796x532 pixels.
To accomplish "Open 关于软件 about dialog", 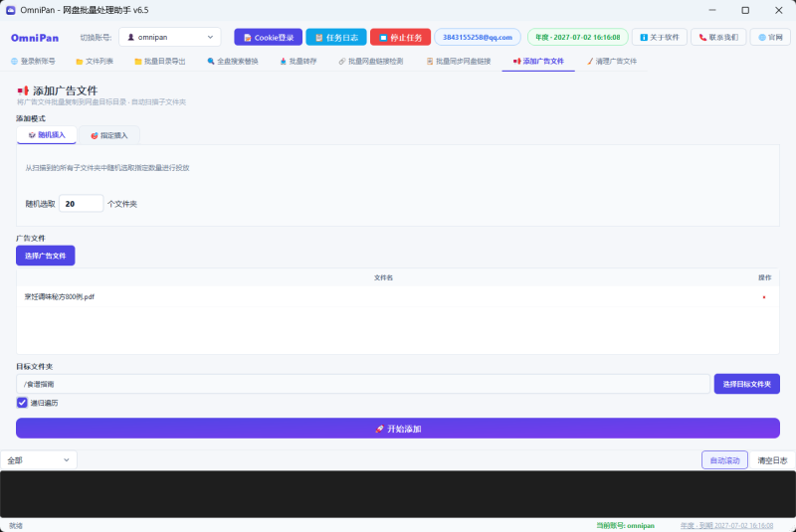I will (660, 37).
